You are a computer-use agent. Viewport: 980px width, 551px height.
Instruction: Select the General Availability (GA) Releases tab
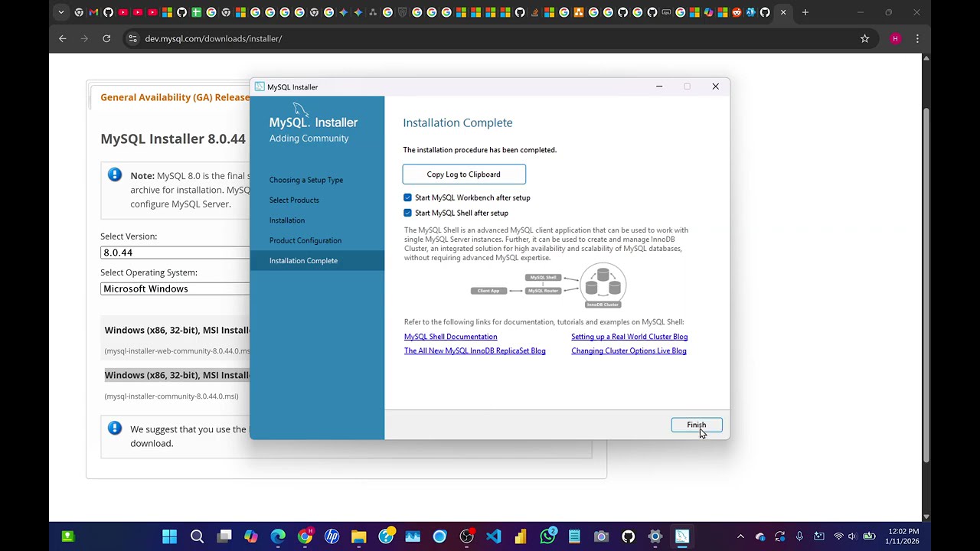[x=175, y=97]
